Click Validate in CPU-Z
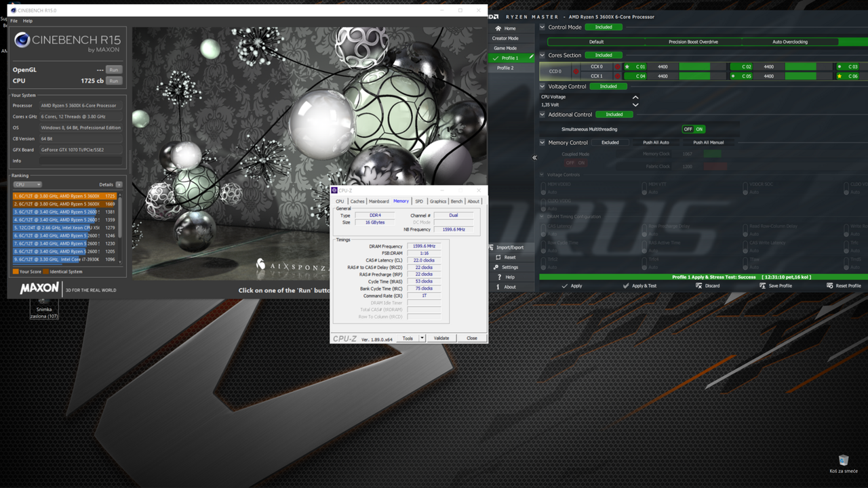 pos(441,338)
